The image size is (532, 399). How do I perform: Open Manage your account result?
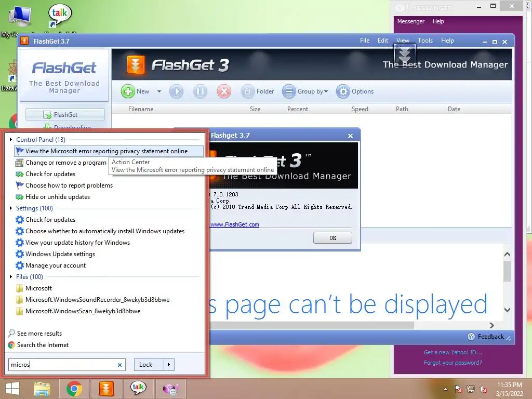coord(50,265)
